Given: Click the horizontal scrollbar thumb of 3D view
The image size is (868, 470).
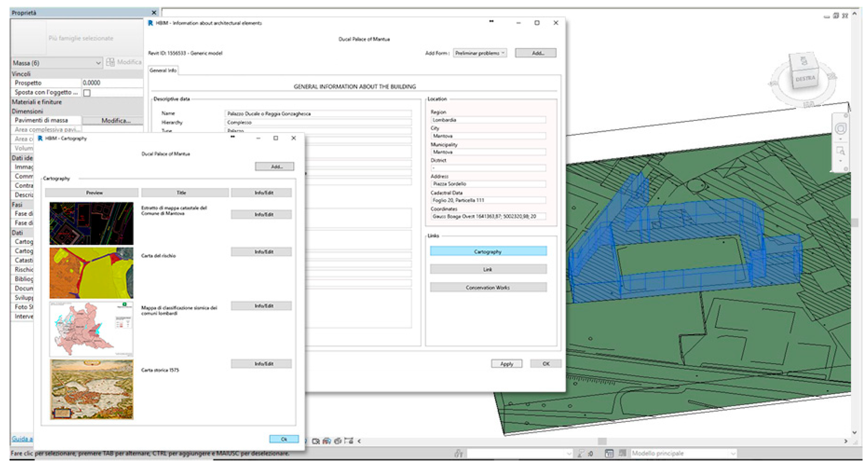Looking at the screenshot, I should [602, 441].
